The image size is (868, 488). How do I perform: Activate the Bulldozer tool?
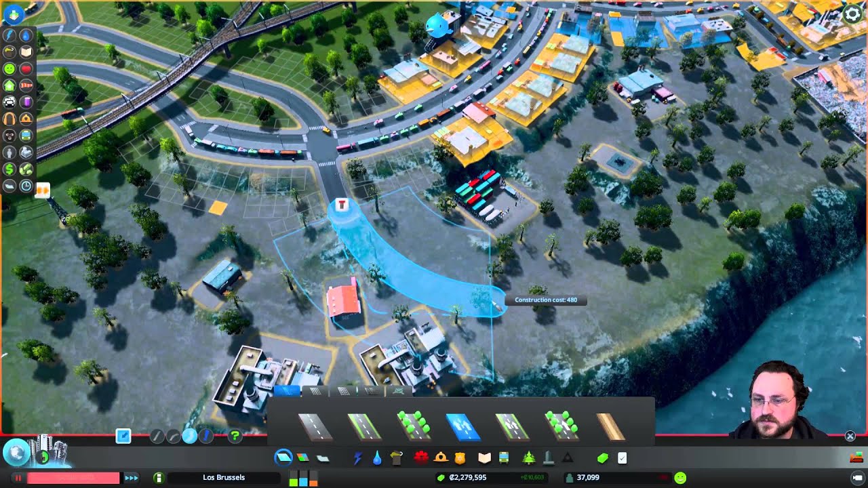click(856, 457)
